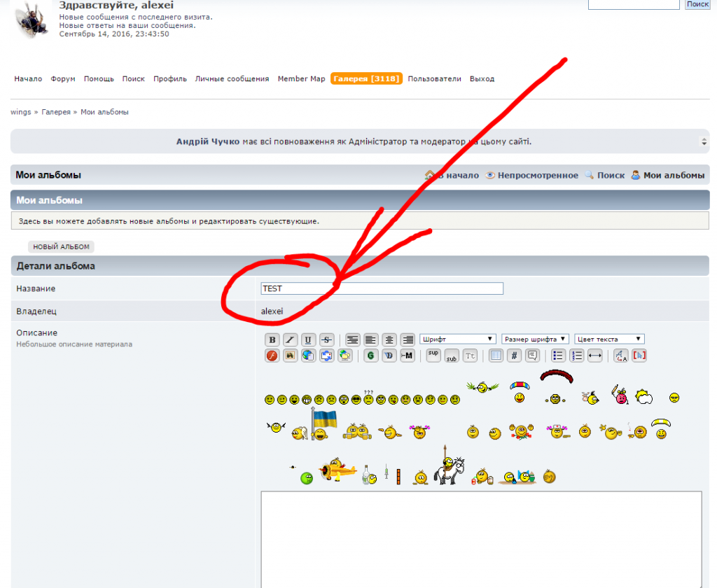The image size is (717, 588).
Task: Insert horizontal rule with the arrow icon
Action: tap(594, 356)
